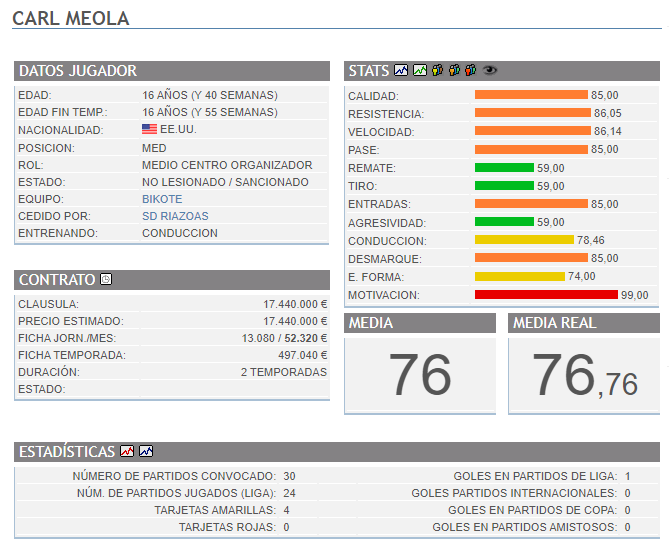Click the orange CALIDAD stat bar
This screenshot has height=546, width=669.
(x=531, y=96)
